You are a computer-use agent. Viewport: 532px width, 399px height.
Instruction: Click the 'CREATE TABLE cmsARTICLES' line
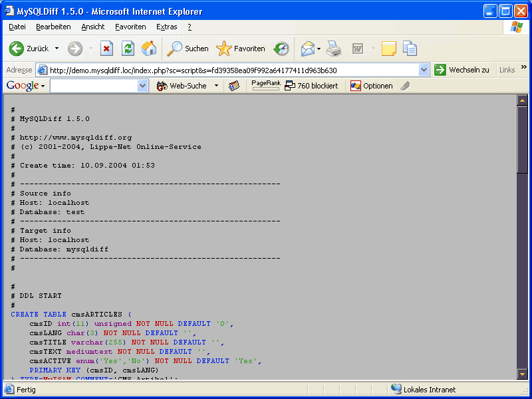click(71, 315)
